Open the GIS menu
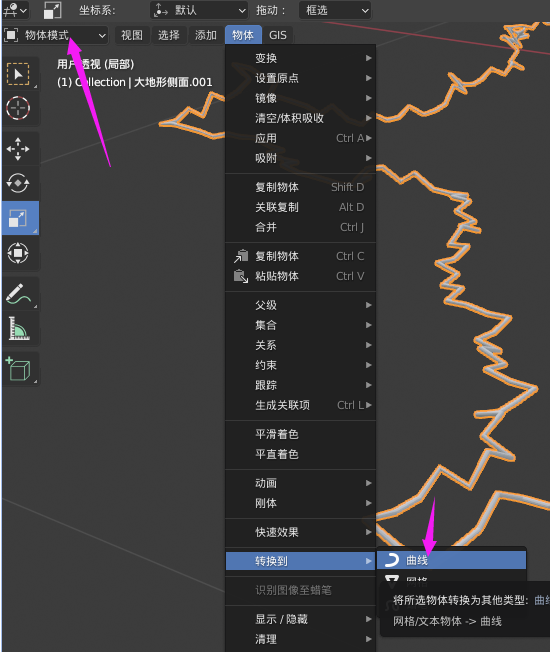Screen dimensions: 550x652 coord(278,35)
